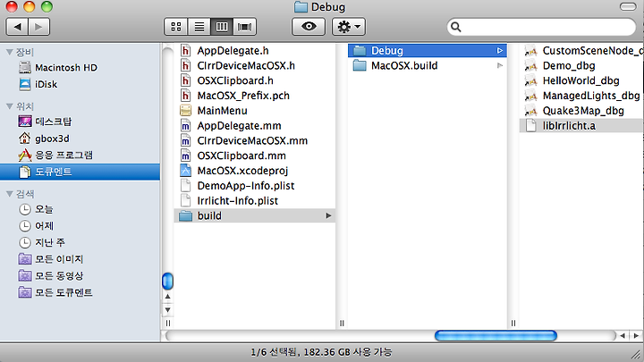Click the first column's width resize handle
Screen dimensions: 644x362
coord(342,324)
